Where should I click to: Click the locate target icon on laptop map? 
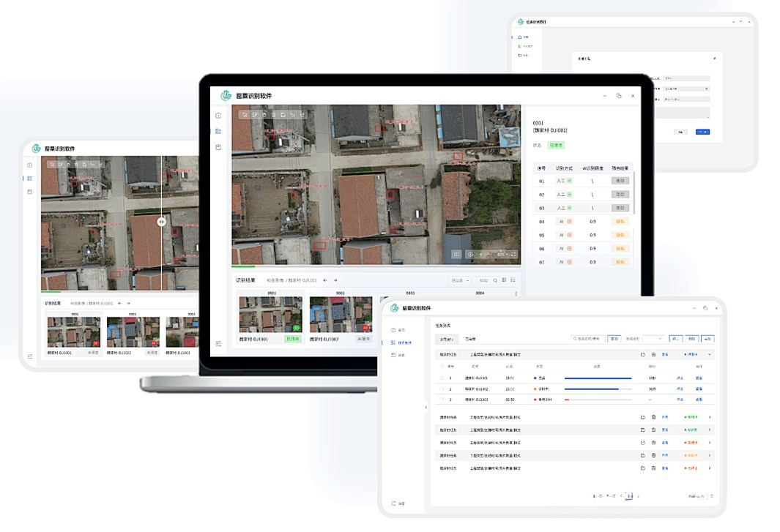click(x=470, y=254)
